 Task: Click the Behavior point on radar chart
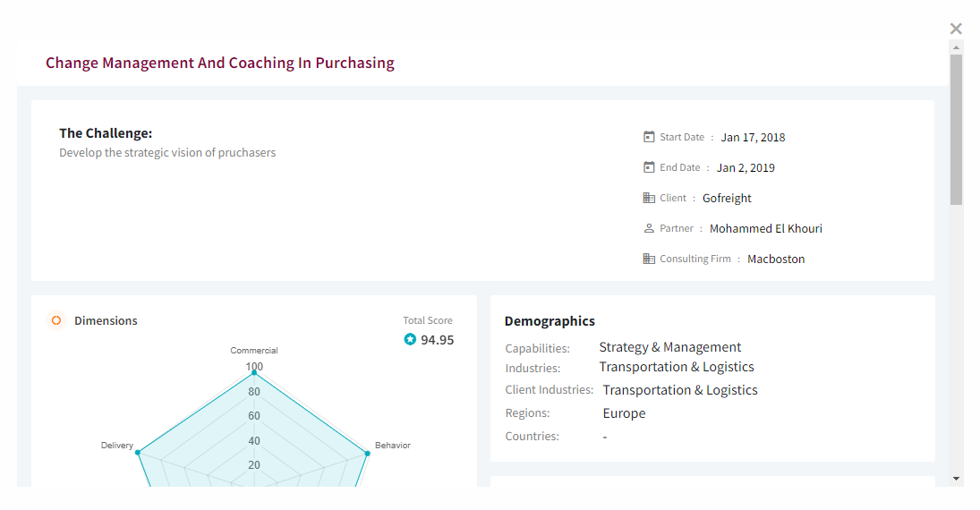[368, 453]
